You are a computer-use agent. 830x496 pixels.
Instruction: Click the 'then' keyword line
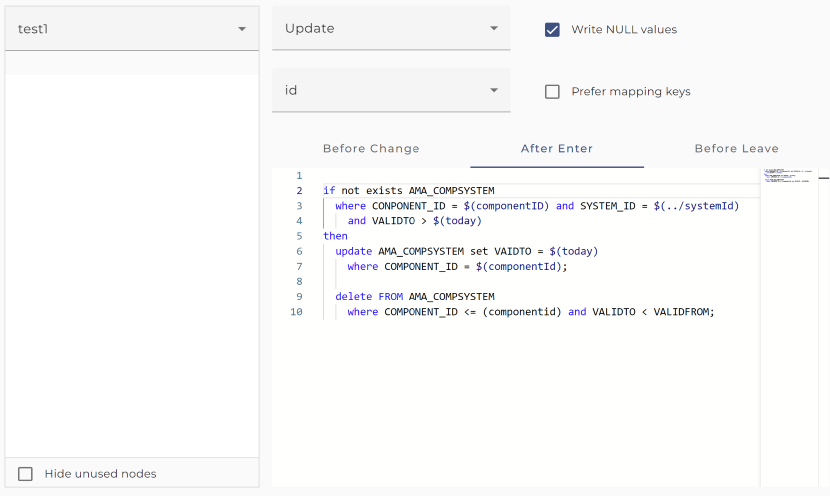tap(335, 236)
